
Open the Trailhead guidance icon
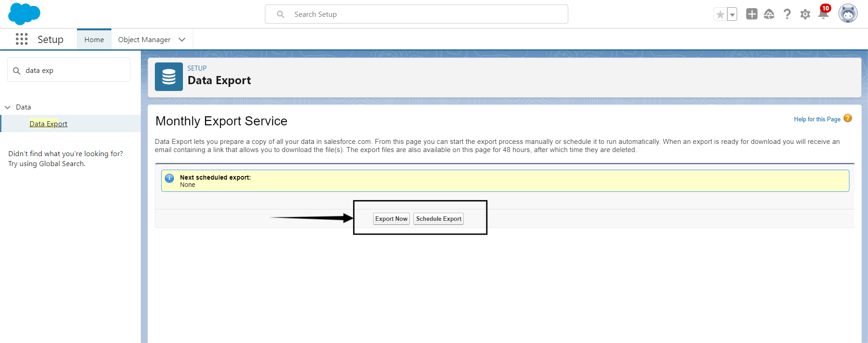click(769, 14)
